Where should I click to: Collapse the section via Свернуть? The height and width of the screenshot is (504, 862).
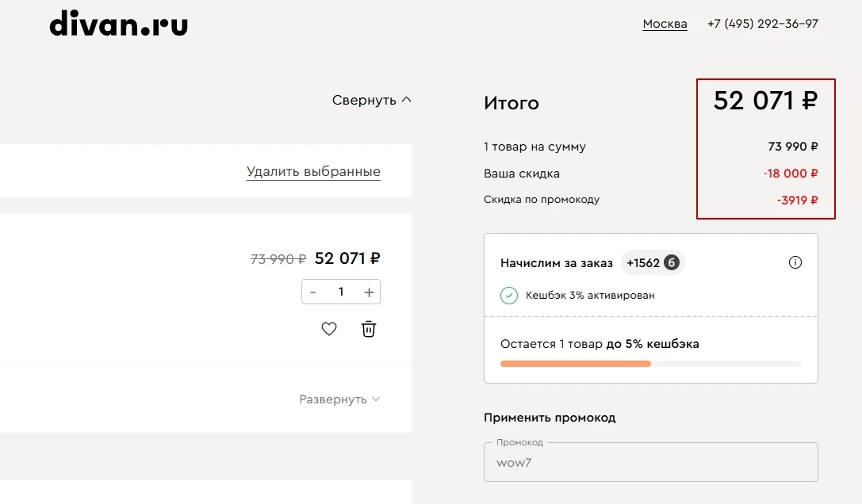tap(372, 100)
